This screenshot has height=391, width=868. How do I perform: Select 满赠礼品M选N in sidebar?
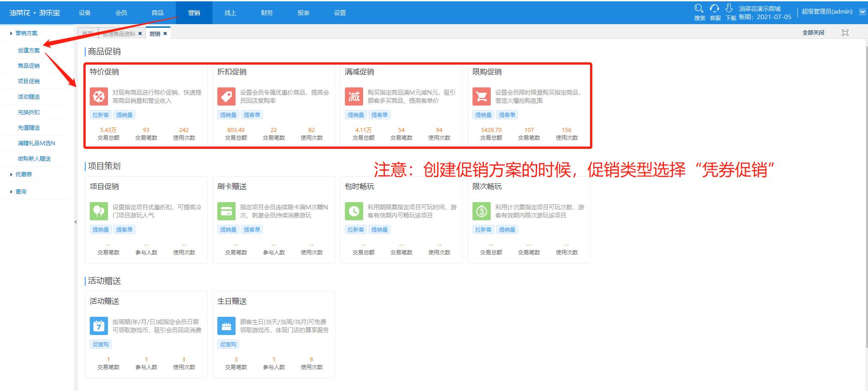click(x=36, y=143)
